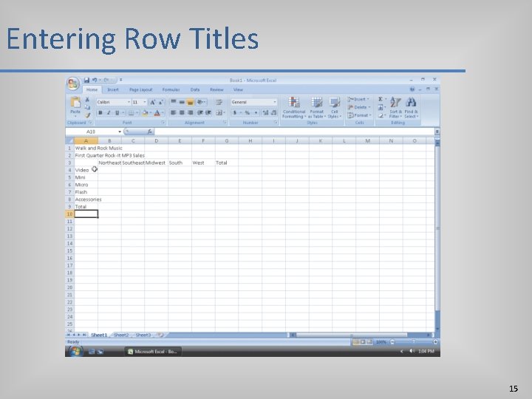532x399 pixels.
Task: Select the Format Painter brush
Action: click(87, 115)
